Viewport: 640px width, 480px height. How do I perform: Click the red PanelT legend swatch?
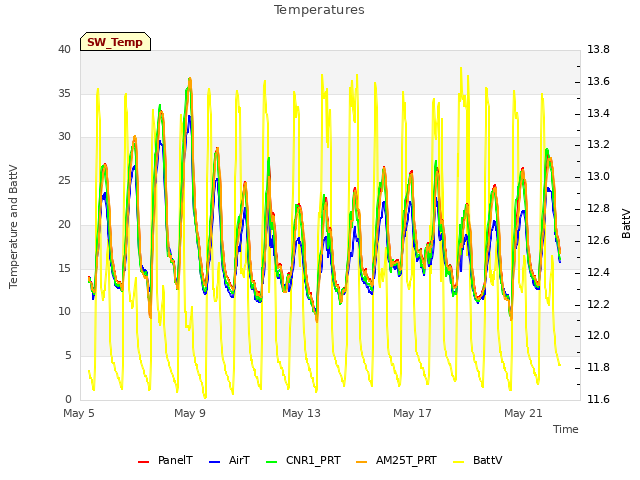click(144, 462)
